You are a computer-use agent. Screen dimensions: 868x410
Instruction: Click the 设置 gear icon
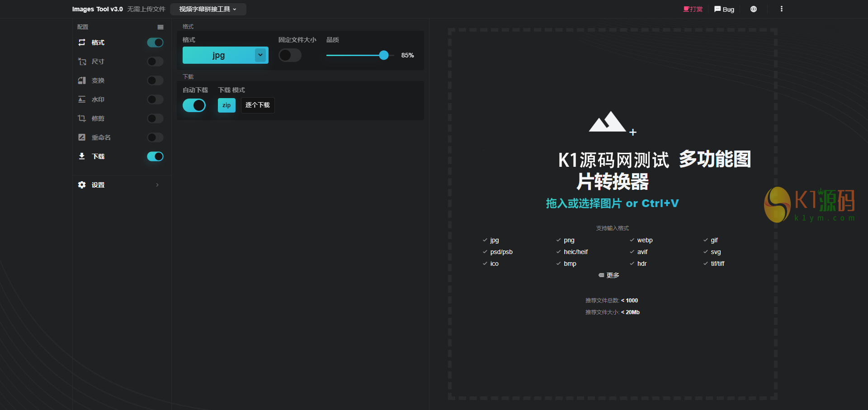pyautogui.click(x=82, y=185)
